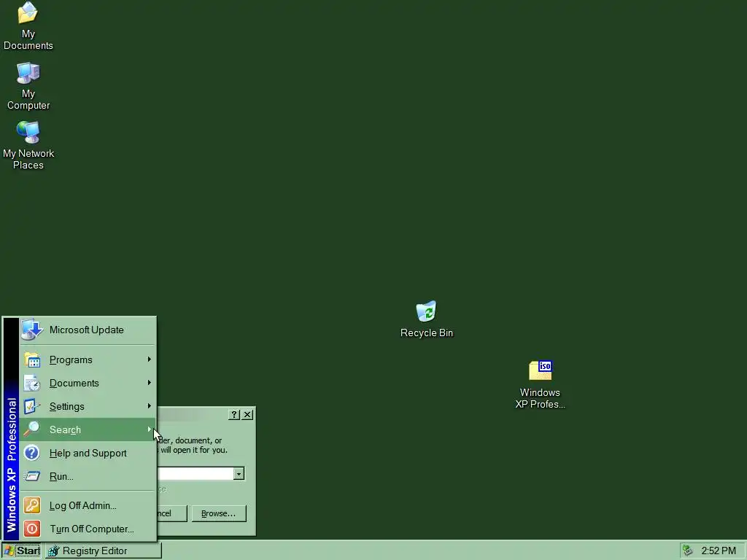
Task: Expand the Settings submenu arrow
Action: point(149,406)
